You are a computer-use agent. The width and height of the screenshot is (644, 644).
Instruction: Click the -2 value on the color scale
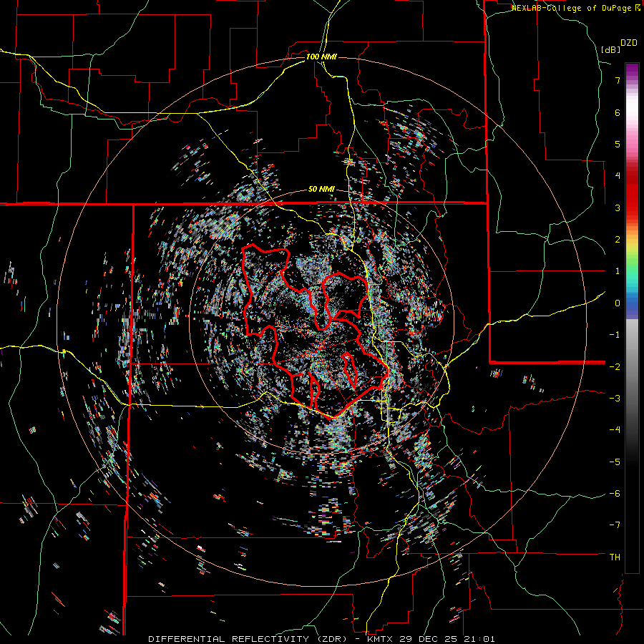click(x=615, y=366)
